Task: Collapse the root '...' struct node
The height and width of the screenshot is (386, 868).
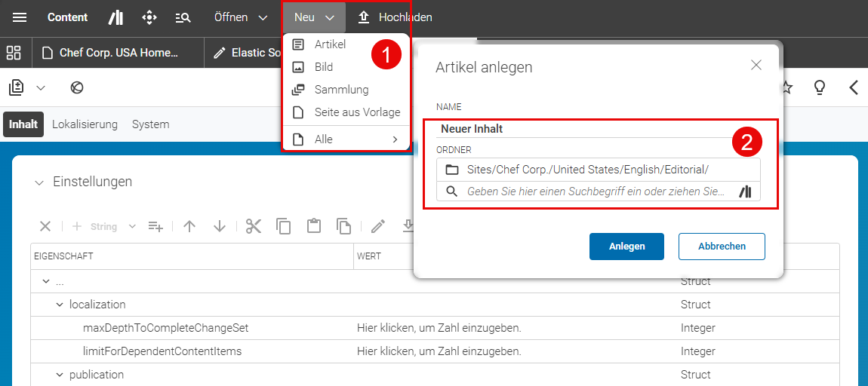Action: [x=45, y=281]
